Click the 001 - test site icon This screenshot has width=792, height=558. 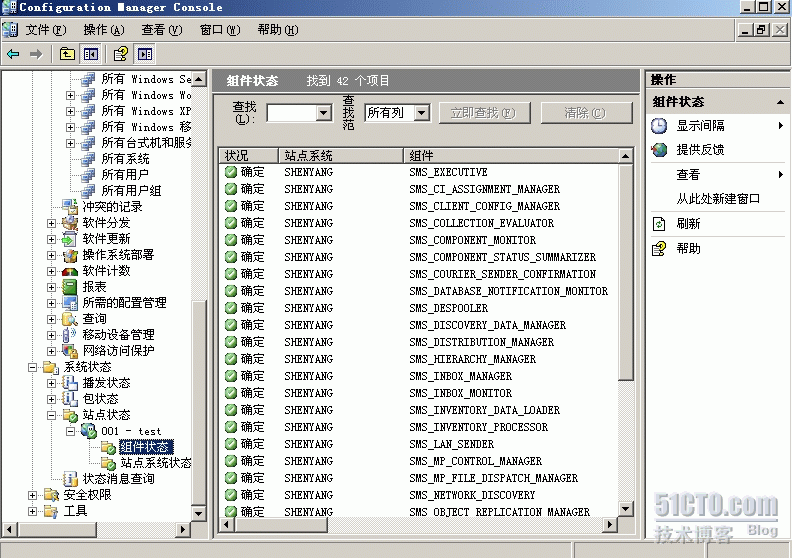point(89,431)
